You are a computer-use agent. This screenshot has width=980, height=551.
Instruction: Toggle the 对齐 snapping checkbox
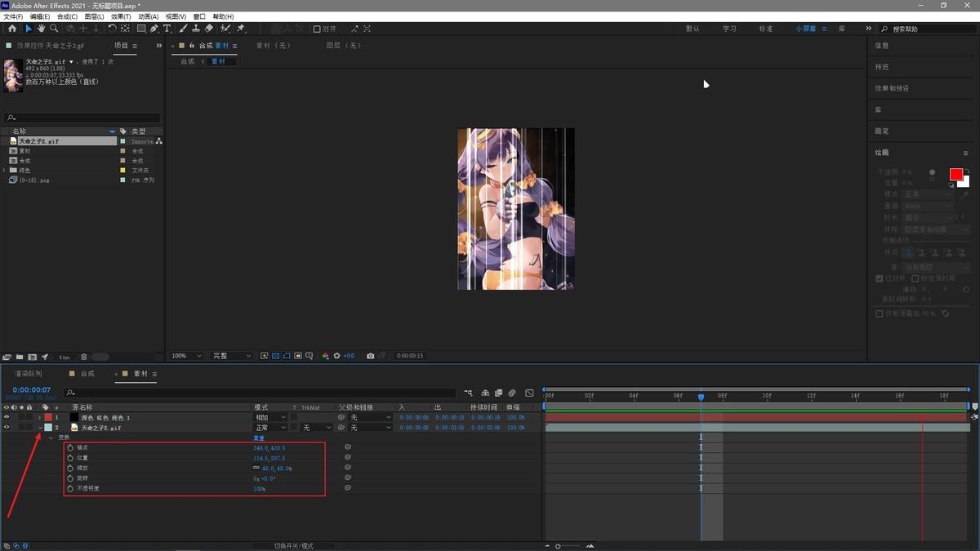(317, 29)
